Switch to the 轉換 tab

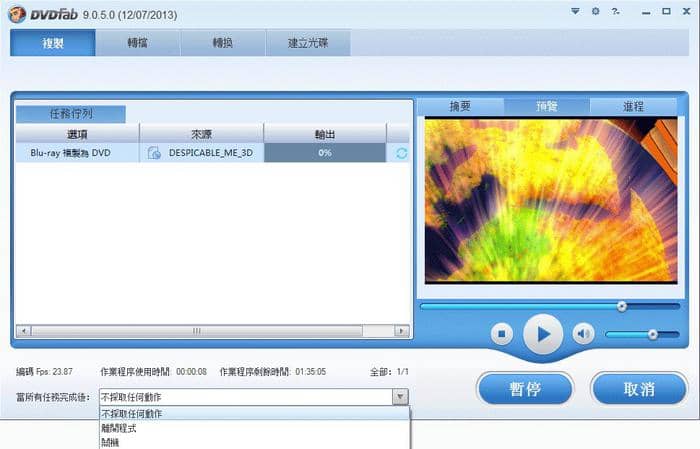click(223, 43)
